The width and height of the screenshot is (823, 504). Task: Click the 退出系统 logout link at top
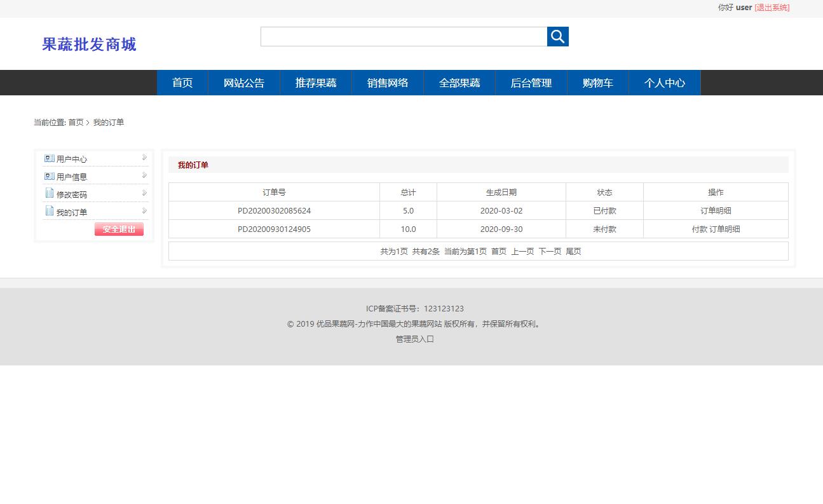coord(772,8)
